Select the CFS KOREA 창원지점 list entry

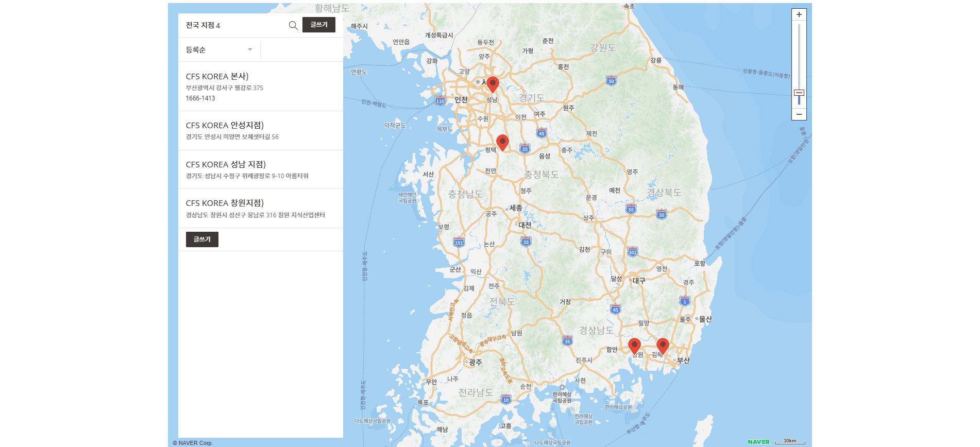(261, 209)
